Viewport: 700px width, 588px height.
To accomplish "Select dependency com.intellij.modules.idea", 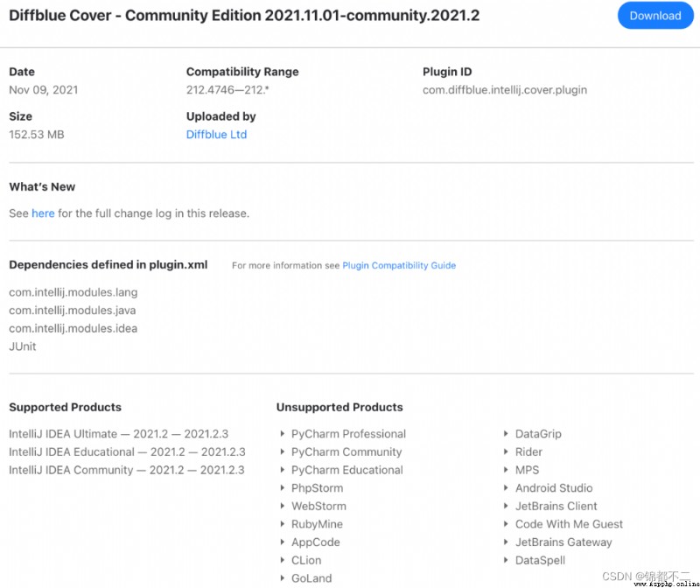I will tap(73, 328).
